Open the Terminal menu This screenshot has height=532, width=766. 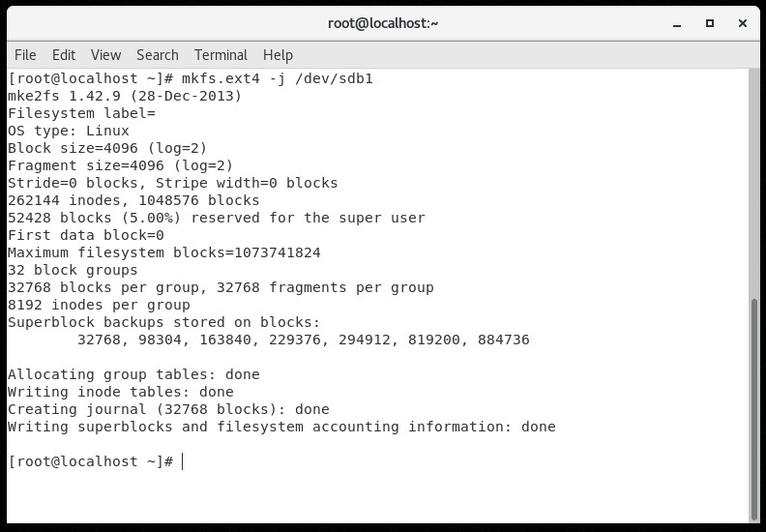coord(221,55)
